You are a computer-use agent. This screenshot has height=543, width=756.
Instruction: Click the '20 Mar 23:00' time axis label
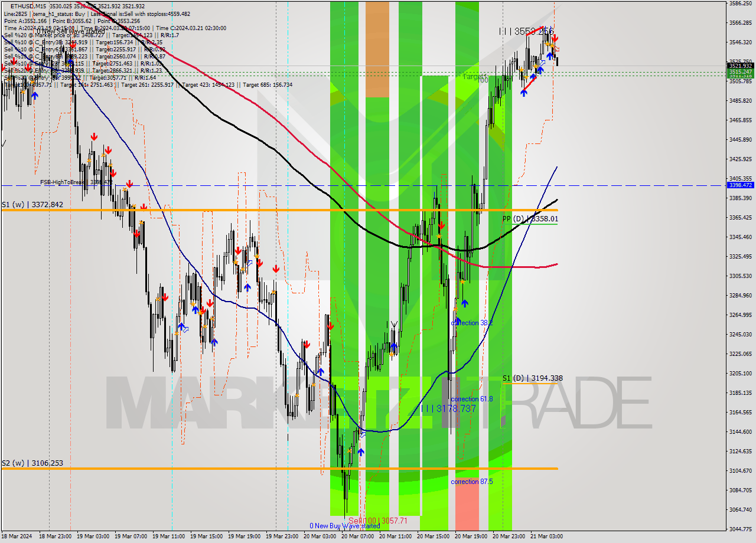[x=510, y=537]
